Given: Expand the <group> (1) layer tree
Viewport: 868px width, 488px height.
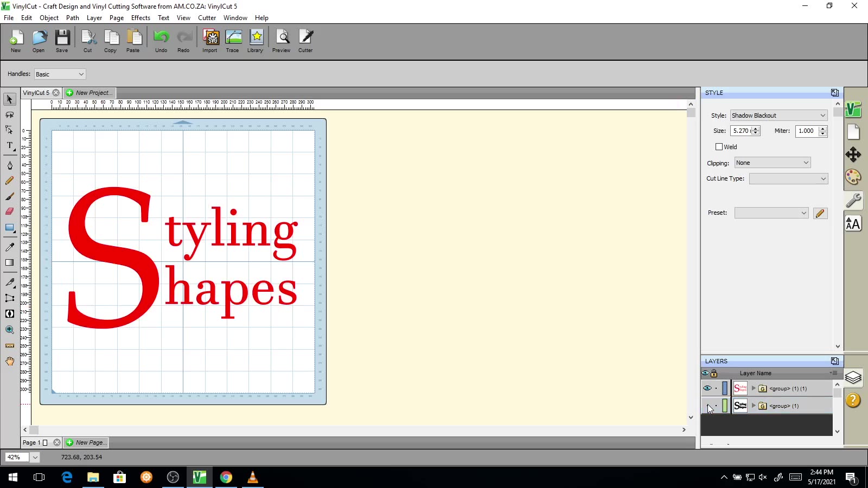Looking at the screenshot, I should [754, 406].
